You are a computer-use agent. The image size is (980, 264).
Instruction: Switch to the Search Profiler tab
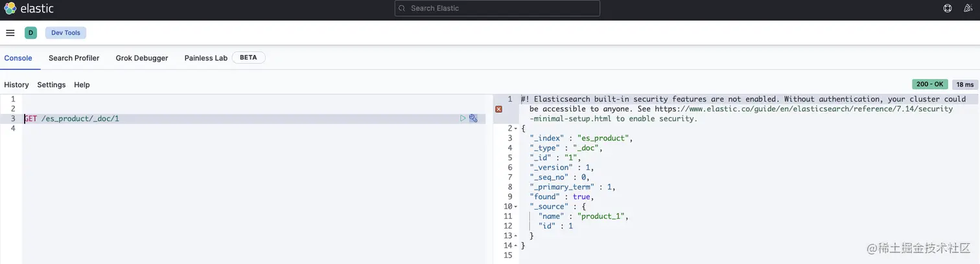(x=74, y=58)
